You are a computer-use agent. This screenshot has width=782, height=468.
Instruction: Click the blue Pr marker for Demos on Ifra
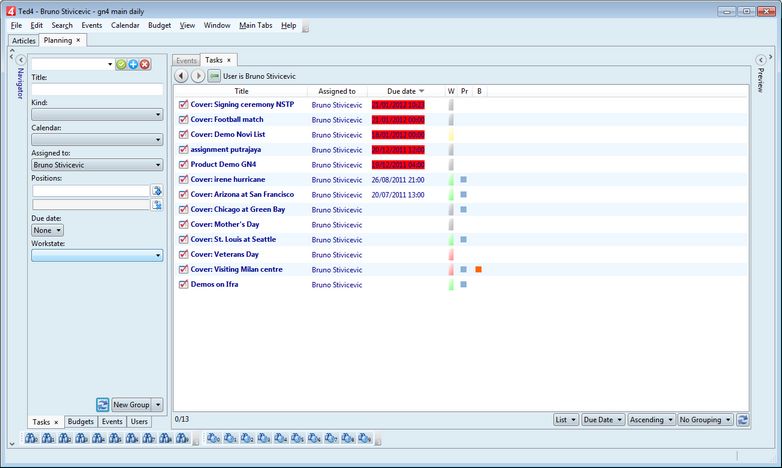coord(463,284)
